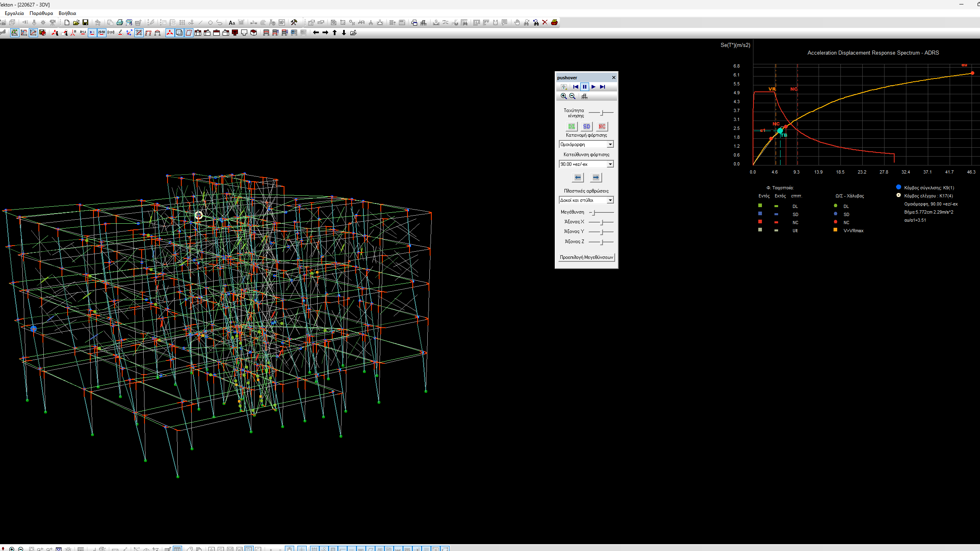Click the down black arrow icon
This screenshot has height=551, width=980.
point(344,33)
